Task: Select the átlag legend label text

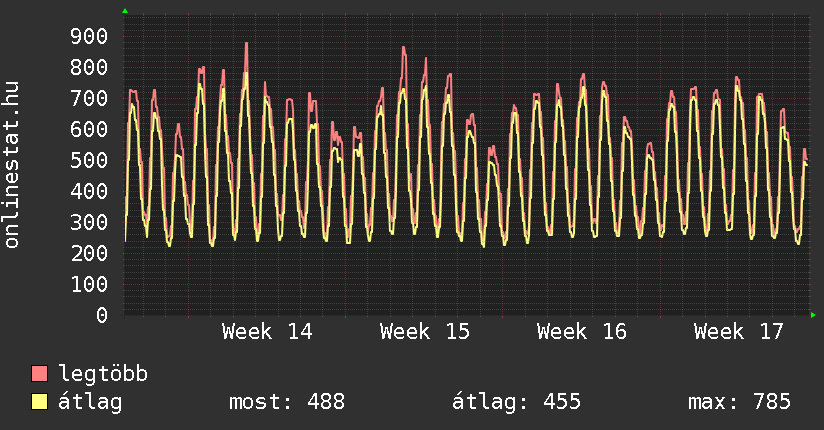Action: coord(90,402)
